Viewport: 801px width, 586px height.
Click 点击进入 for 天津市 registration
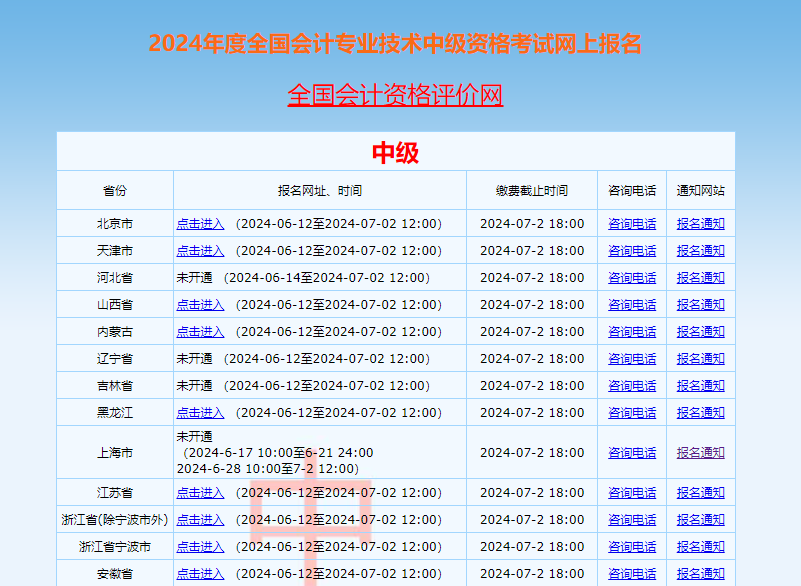pos(199,250)
